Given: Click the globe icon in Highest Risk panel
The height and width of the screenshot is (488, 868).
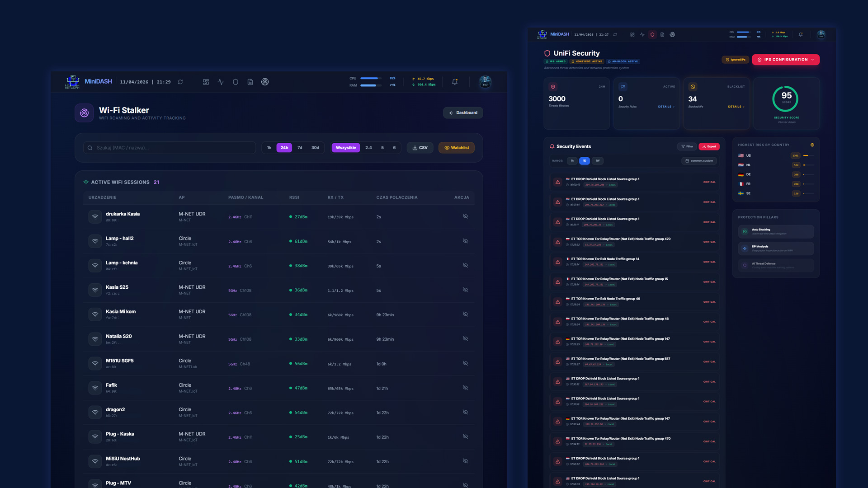Looking at the screenshot, I should pos(812,145).
